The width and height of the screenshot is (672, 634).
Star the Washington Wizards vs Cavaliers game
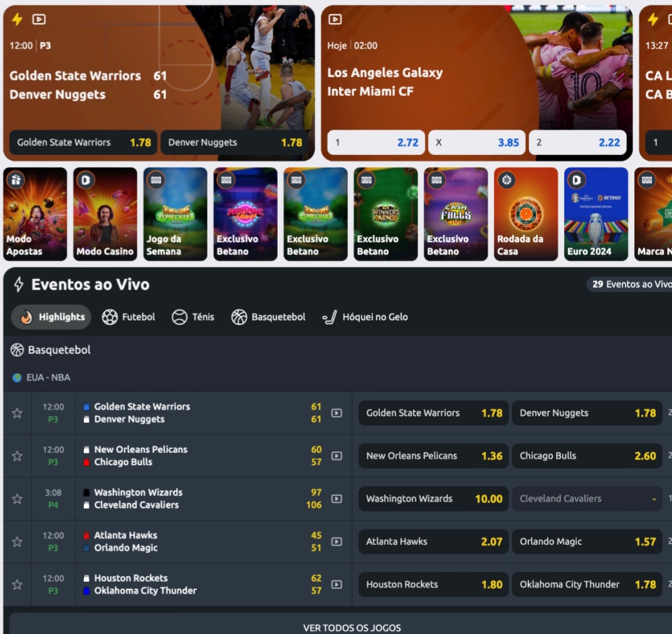[x=17, y=499]
